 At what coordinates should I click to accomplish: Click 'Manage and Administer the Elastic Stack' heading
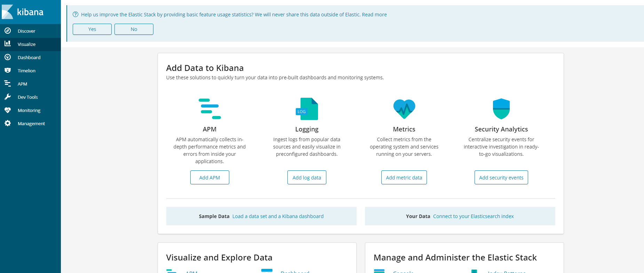tap(455, 257)
